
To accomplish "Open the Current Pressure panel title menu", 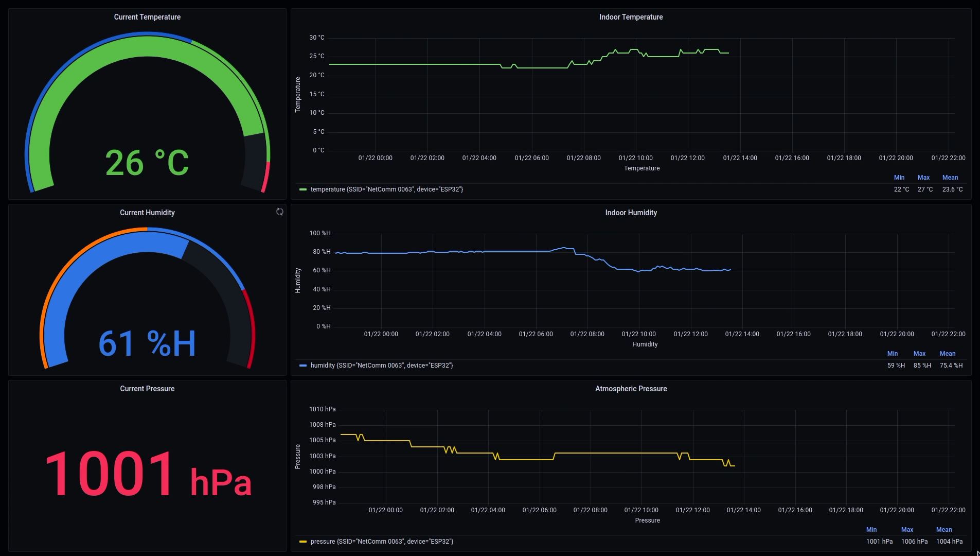I will (147, 389).
